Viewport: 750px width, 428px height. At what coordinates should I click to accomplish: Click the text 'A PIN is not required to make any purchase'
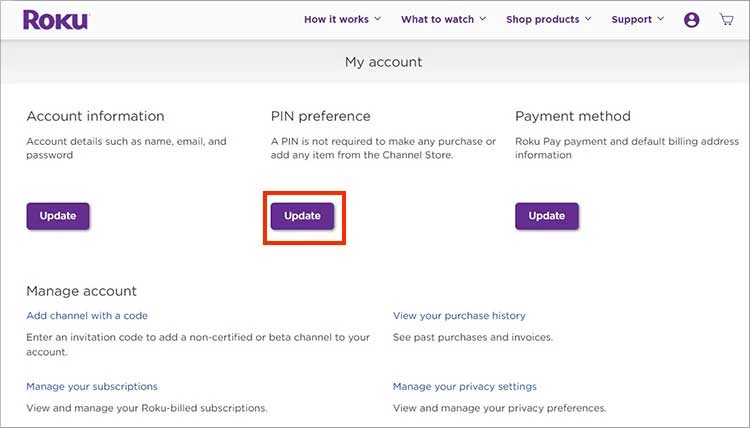coord(376,142)
